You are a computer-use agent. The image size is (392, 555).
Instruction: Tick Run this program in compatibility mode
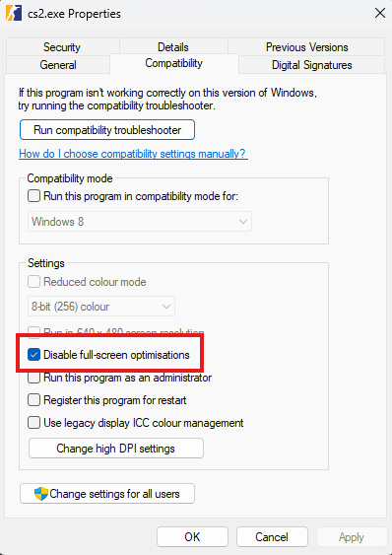[33, 196]
